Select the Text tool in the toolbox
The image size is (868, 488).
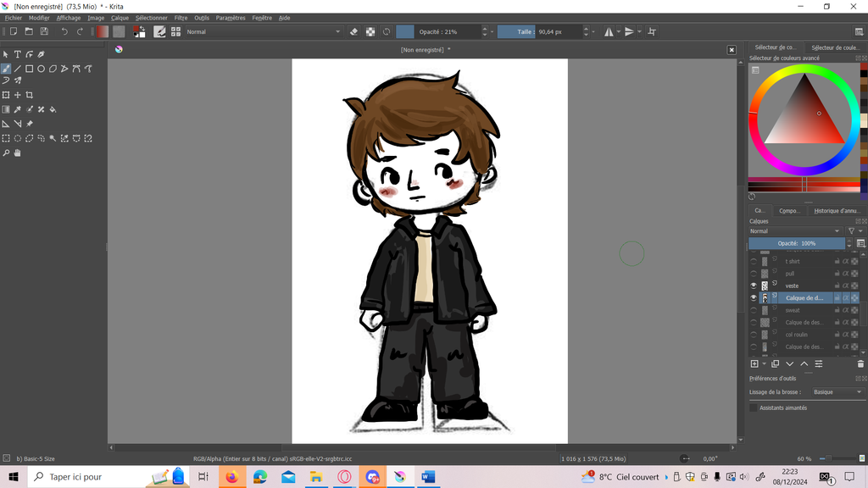pos(17,54)
